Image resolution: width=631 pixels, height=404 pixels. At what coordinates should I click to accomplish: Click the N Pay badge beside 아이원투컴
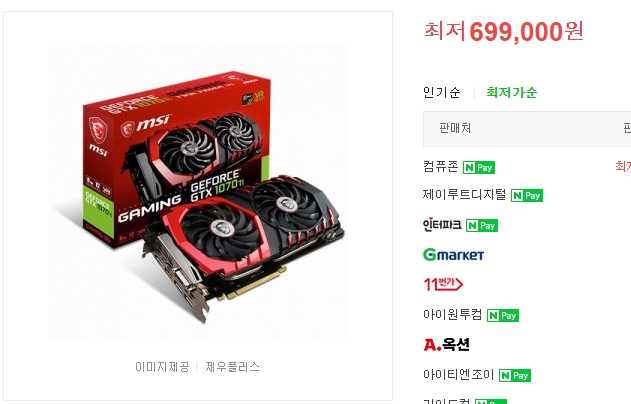(503, 315)
